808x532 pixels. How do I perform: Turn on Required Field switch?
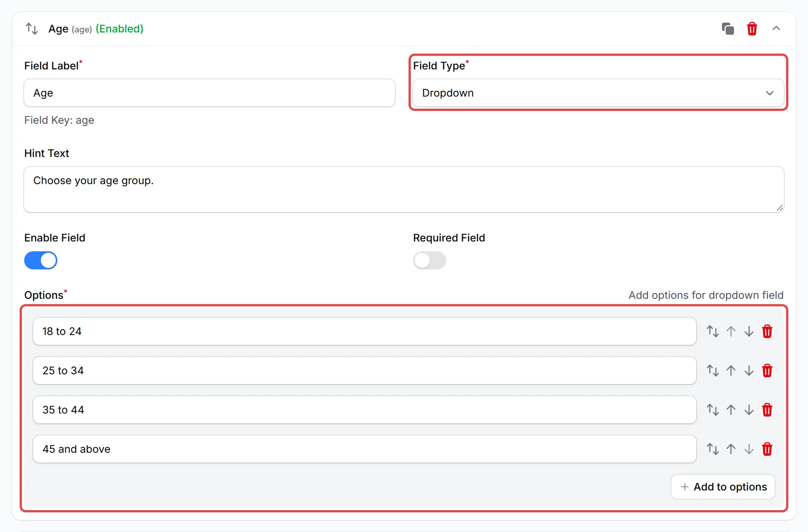[x=430, y=260]
